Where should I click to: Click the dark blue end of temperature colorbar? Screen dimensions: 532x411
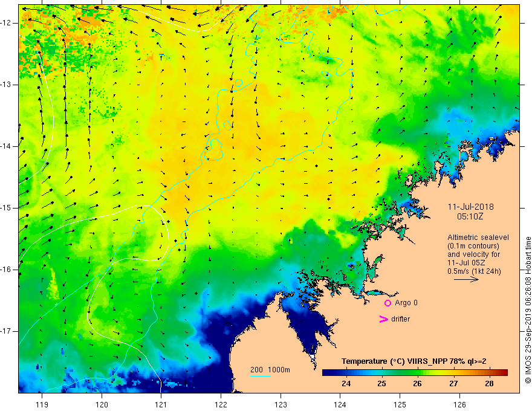(328, 372)
